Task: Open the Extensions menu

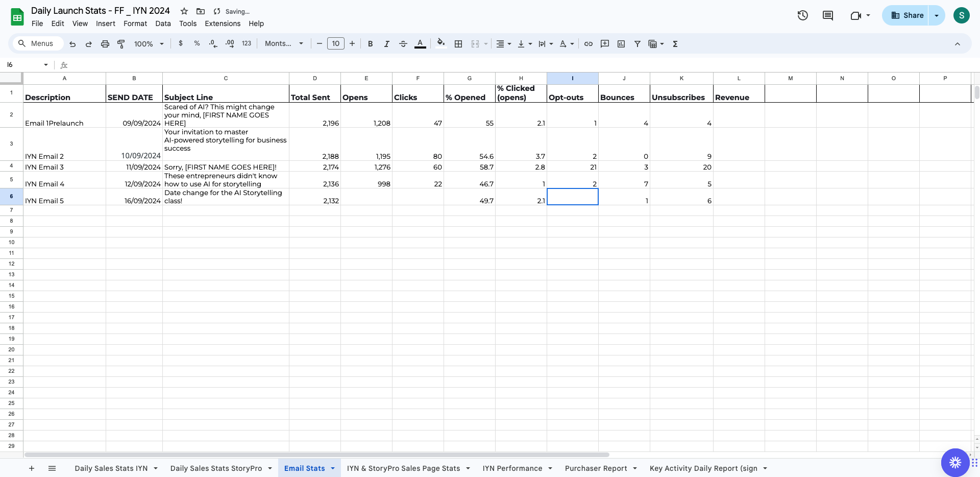Action: click(x=223, y=23)
